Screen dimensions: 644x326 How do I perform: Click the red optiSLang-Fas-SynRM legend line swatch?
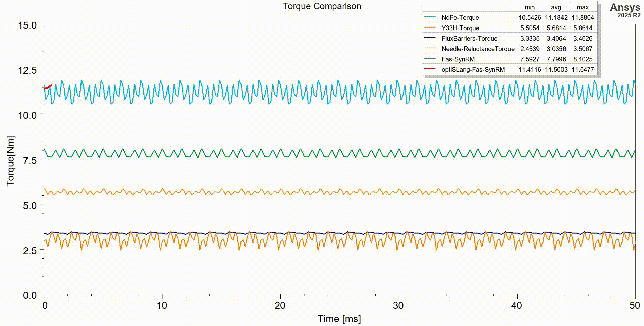click(x=430, y=69)
